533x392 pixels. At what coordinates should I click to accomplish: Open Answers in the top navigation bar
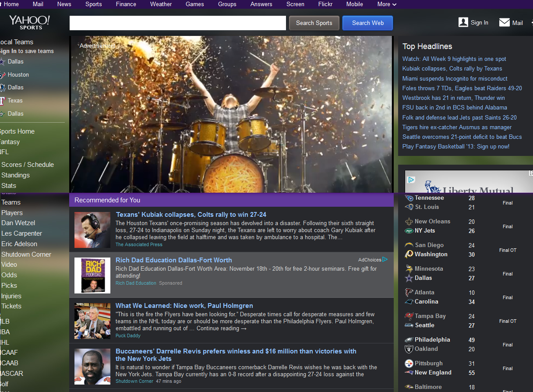click(x=261, y=4)
